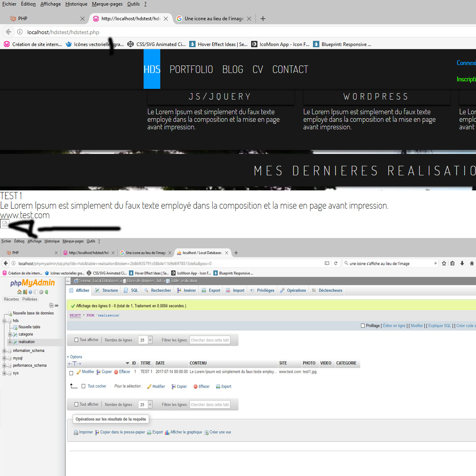
Task: Open the rows-per-page dropdown showing 25
Action: click(145, 340)
